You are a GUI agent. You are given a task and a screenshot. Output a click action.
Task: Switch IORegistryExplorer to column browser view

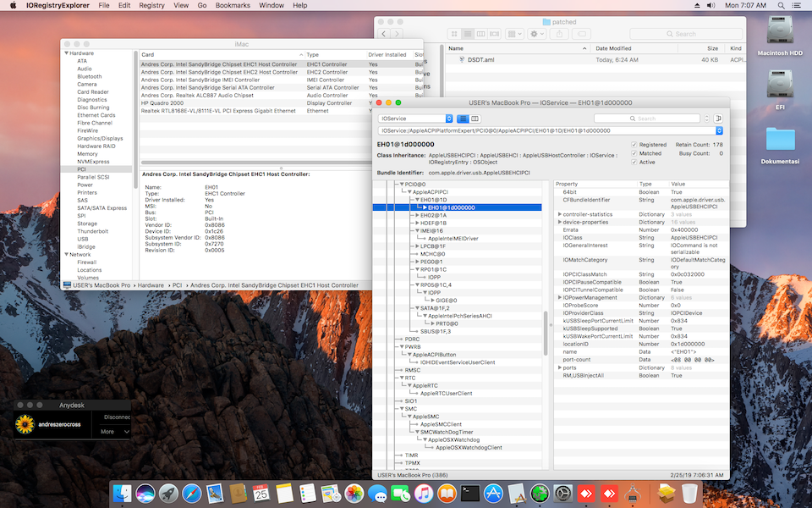[x=475, y=119]
